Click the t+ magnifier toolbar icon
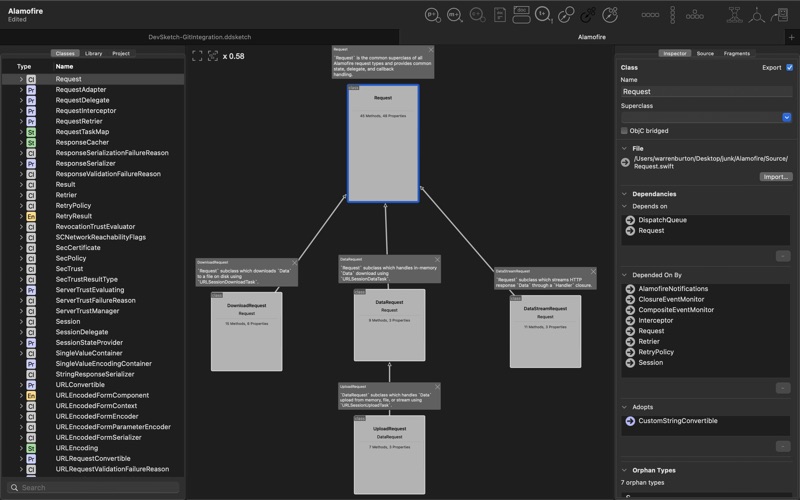Screen dimensions: 800x500 coord(543,15)
